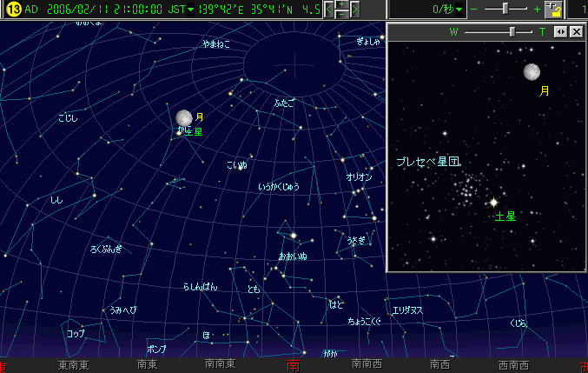This screenshot has height=373, width=588.
Task: Click the Moon in the main sky chart
Action: pyautogui.click(x=183, y=117)
